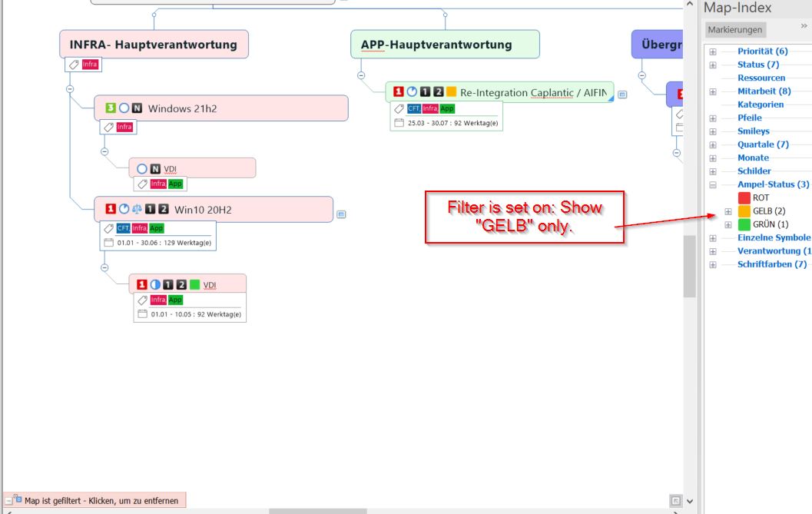
Task: Click the green GRÜN color marker
Action: (x=744, y=224)
